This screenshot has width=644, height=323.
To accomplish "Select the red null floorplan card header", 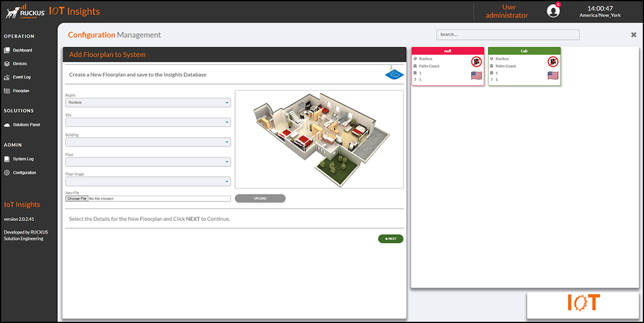I will (x=448, y=51).
